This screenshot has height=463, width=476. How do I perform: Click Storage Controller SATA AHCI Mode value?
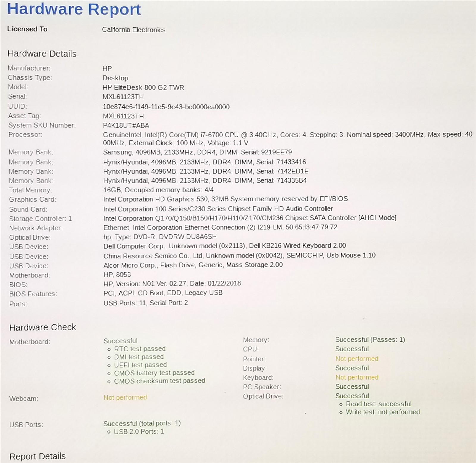coord(250,218)
